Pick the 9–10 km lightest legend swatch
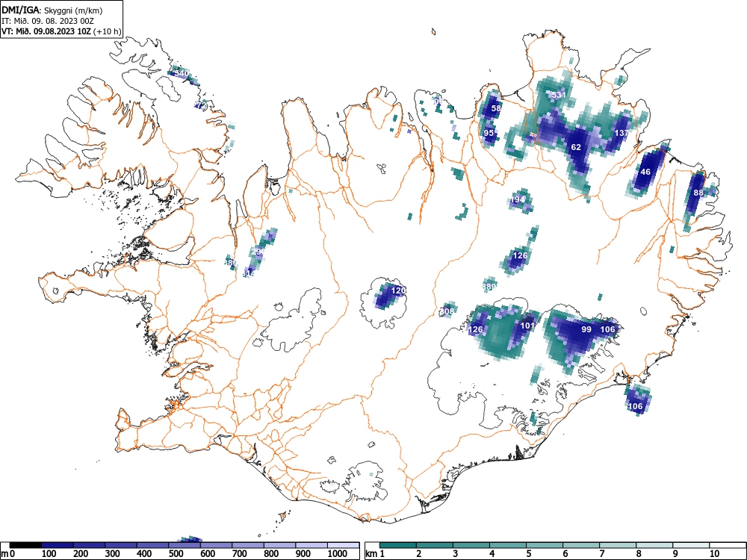This screenshot has width=747, height=560. [x=691, y=545]
